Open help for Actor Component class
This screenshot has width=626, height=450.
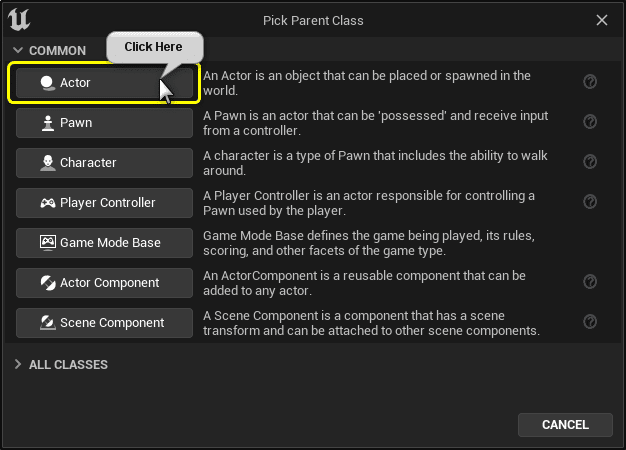click(x=590, y=282)
